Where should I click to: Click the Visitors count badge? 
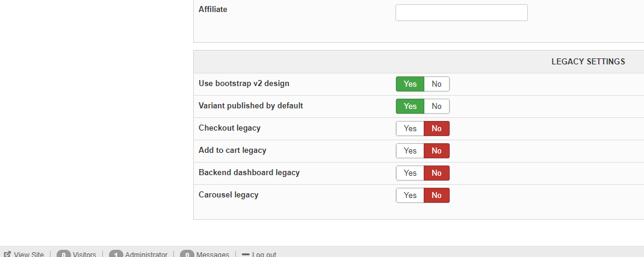point(64,255)
